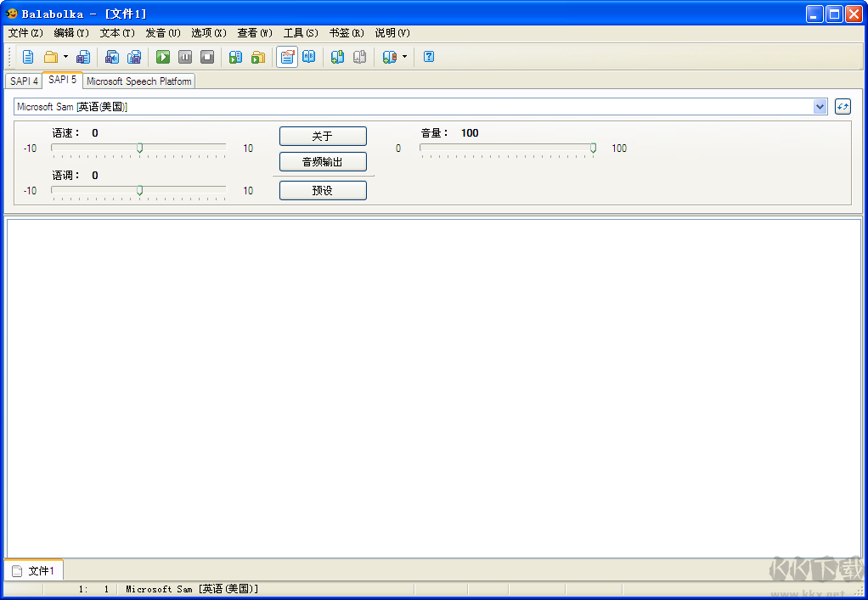
Task: Expand the Open file dropdown arrow
Action: (x=64, y=56)
